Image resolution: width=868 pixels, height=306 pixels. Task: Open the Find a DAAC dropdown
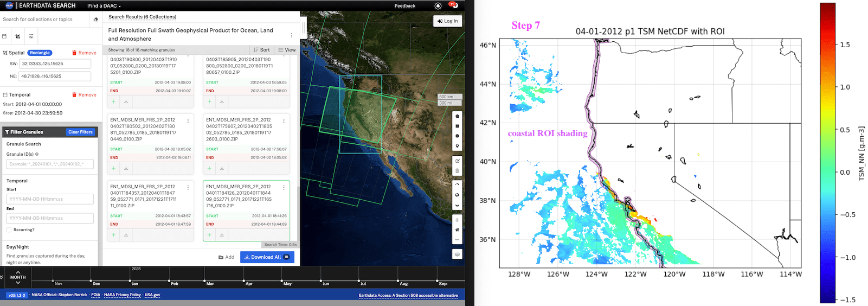(x=104, y=6)
